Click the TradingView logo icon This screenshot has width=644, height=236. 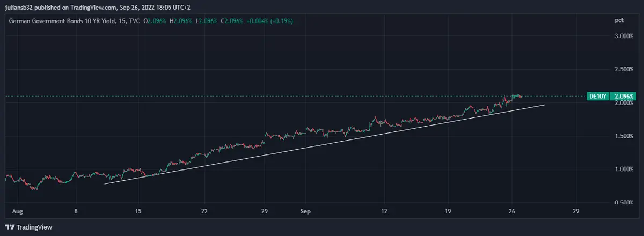pos(10,227)
